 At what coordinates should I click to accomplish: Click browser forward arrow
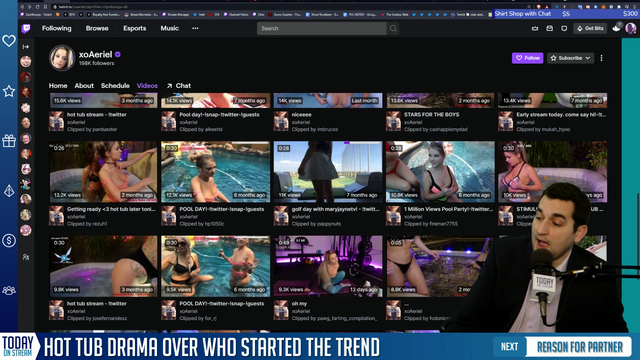29,7
